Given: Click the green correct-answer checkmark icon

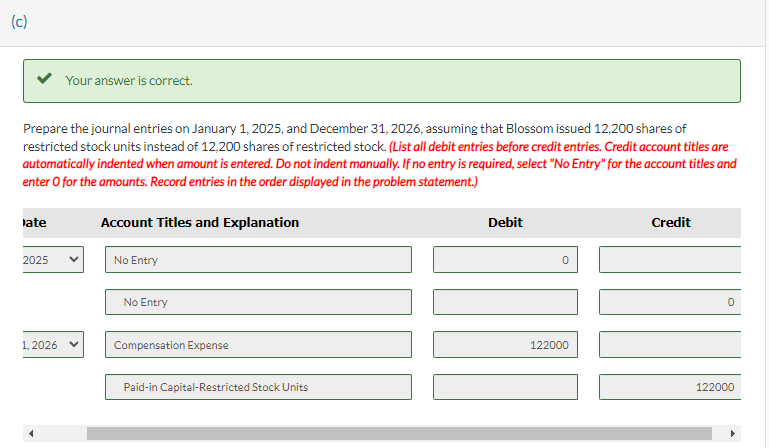Looking at the screenshot, I should pos(45,79).
